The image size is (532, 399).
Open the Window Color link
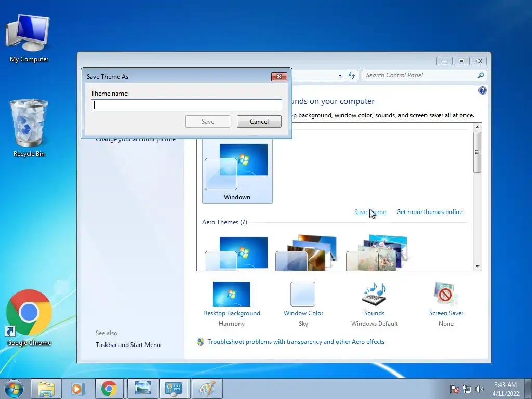pyautogui.click(x=303, y=313)
